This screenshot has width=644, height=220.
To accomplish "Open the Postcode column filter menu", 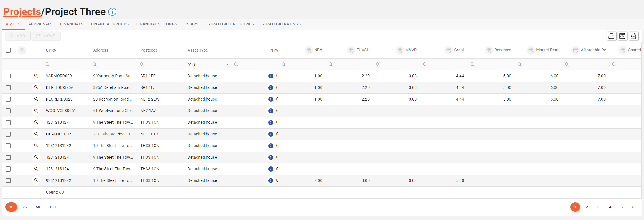I will point(161,50).
